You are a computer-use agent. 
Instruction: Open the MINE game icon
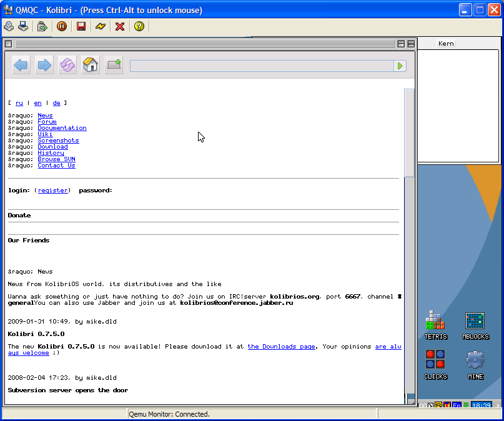pyautogui.click(x=475, y=362)
